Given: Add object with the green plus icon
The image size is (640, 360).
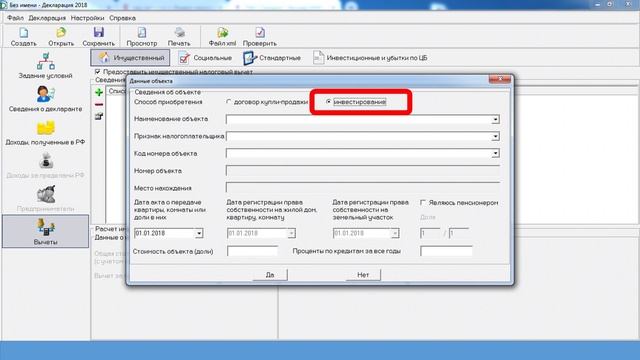Looking at the screenshot, I should (x=99, y=92).
